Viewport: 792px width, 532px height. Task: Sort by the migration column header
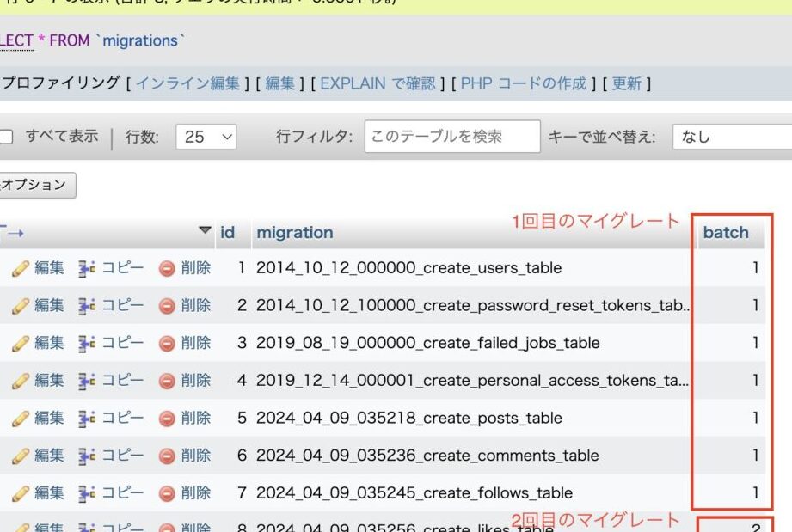click(294, 233)
